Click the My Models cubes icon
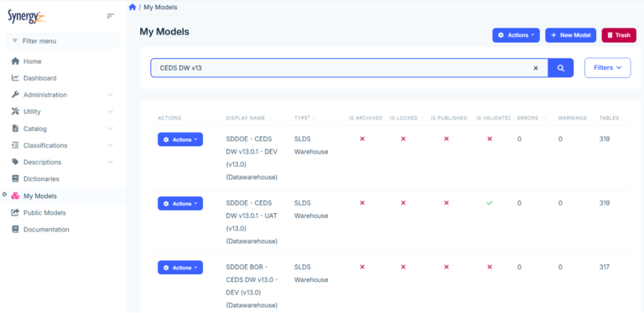Screen dimensions: 644x313 pos(15,196)
